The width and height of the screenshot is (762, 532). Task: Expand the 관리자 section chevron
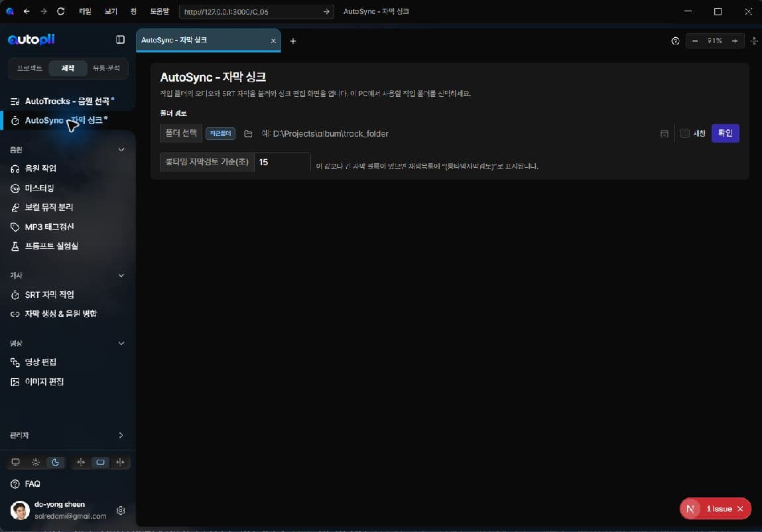(121, 435)
